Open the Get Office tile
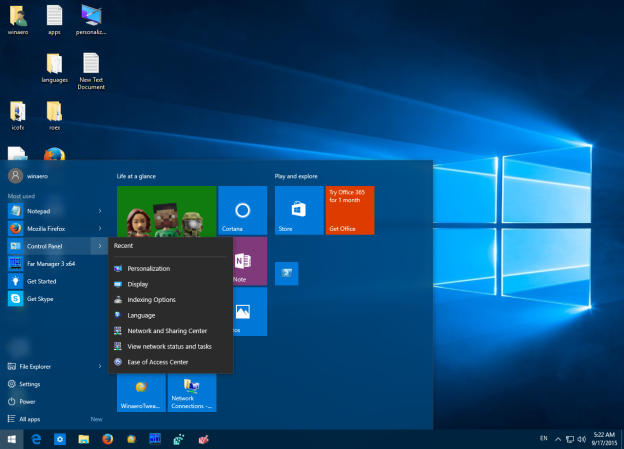The height and width of the screenshot is (449, 624). tap(350, 210)
